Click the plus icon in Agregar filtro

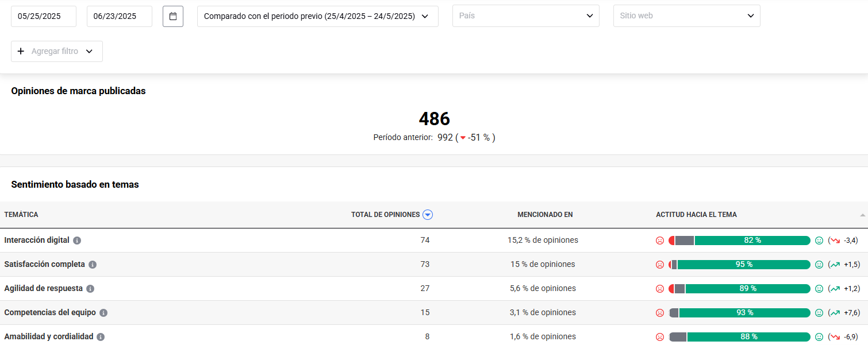click(21, 51)
